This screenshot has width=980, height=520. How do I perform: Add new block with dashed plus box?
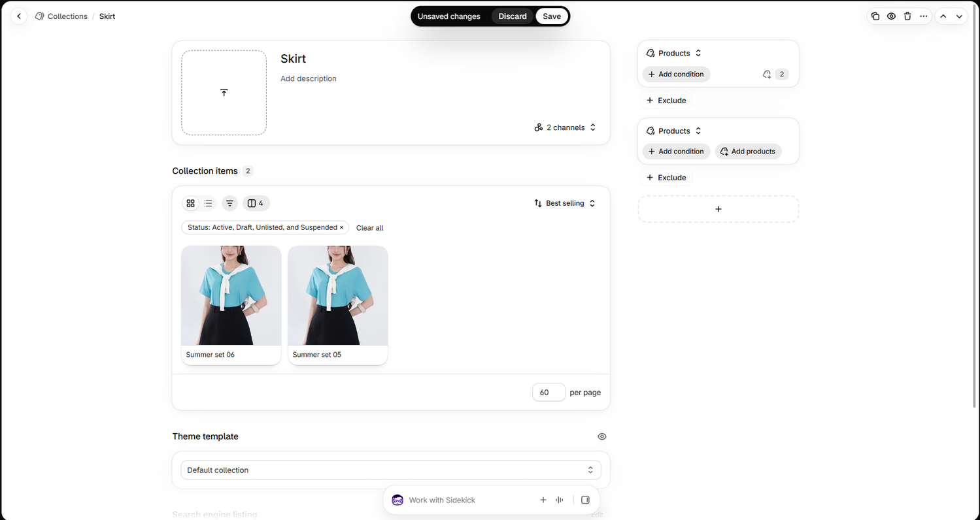[718, 209]
